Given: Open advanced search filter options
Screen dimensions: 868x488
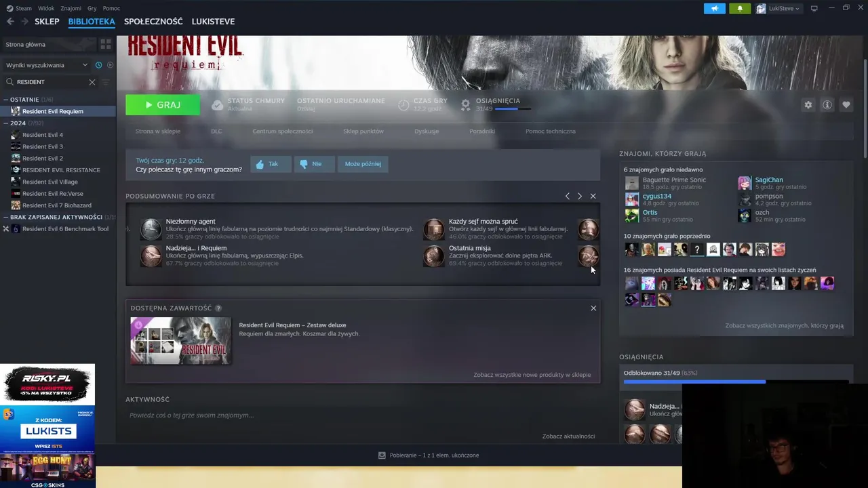Looking at the screenshot, I should [105, 82].
